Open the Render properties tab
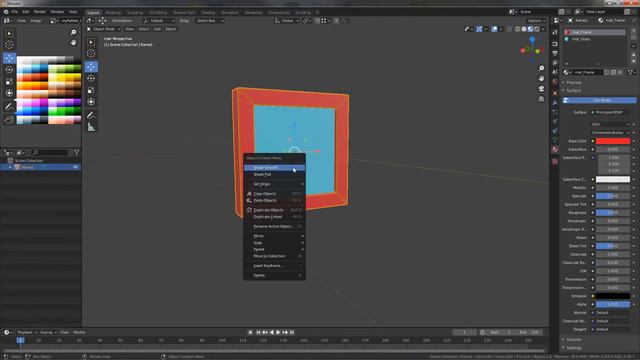The height and width of the screenshot is (360, 640). click(x=555, y=44)
